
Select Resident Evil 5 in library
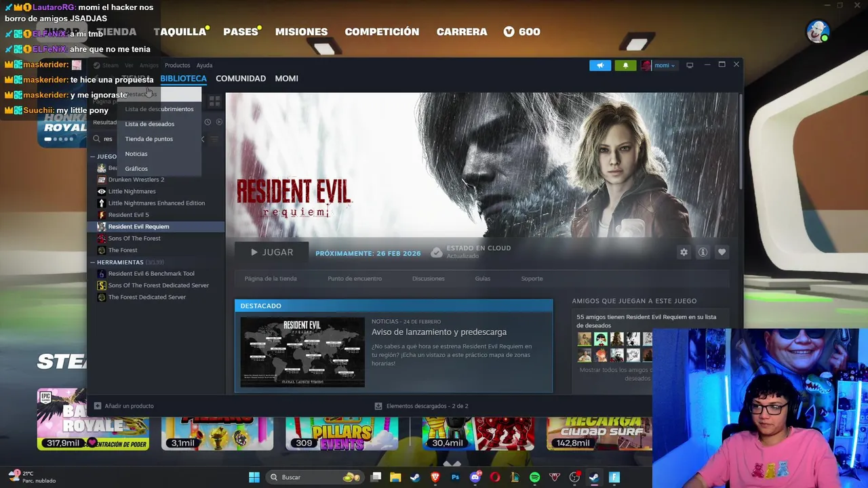pos(128,215)
